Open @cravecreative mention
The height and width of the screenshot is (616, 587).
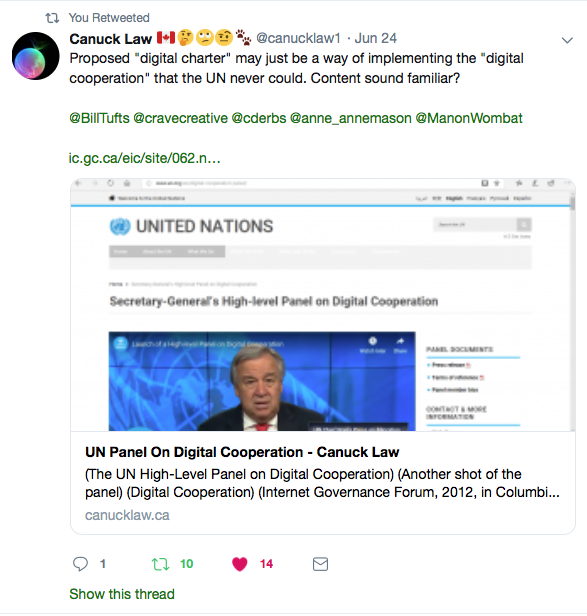(x=180, y=118)
